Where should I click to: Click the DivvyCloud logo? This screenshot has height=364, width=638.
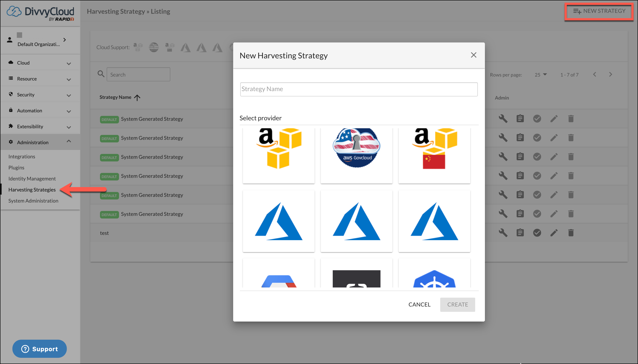click(40, 13)
